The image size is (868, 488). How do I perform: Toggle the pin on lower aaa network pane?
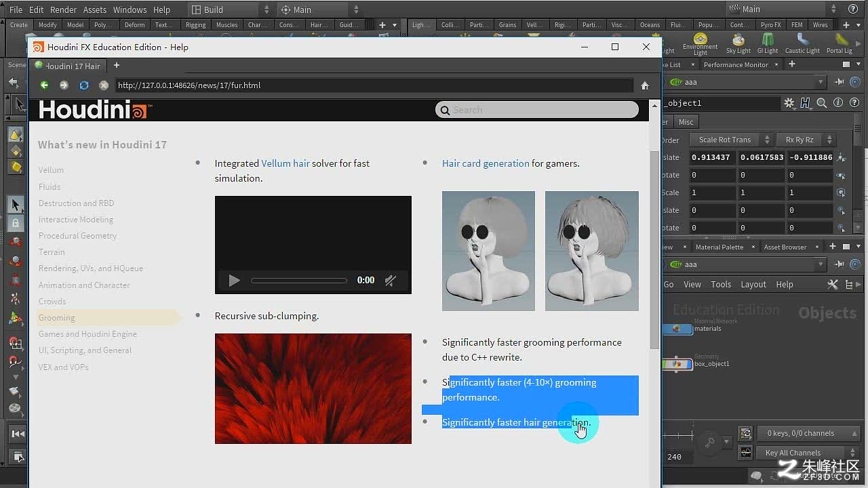tap(840, 264)
